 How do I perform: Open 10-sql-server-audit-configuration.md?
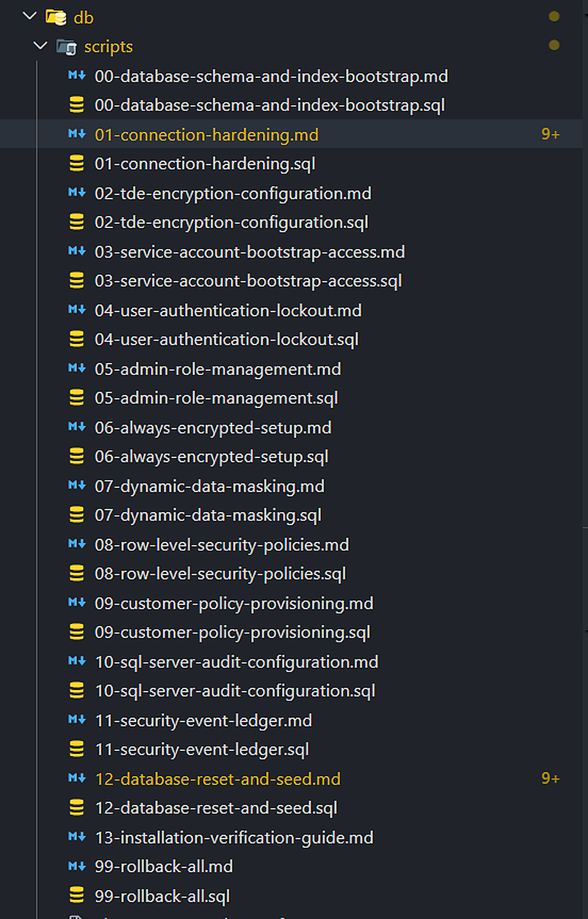(237, 662)
